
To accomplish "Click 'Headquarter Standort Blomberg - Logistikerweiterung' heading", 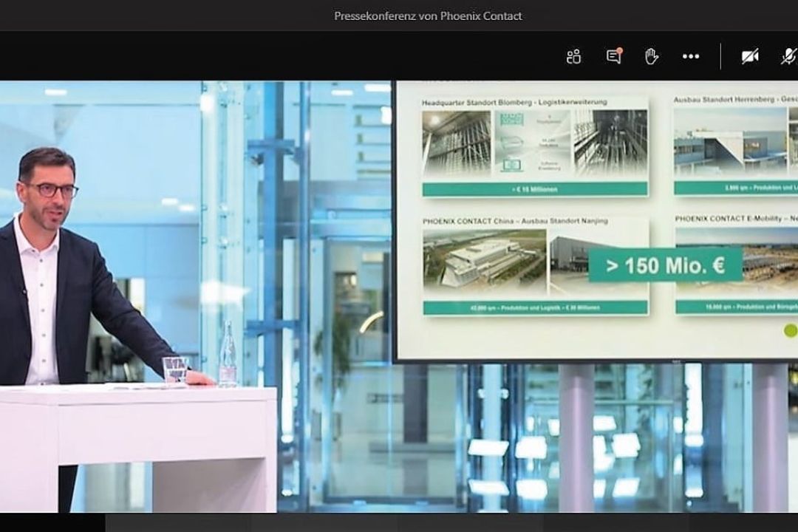I will [x=514, y=102].
